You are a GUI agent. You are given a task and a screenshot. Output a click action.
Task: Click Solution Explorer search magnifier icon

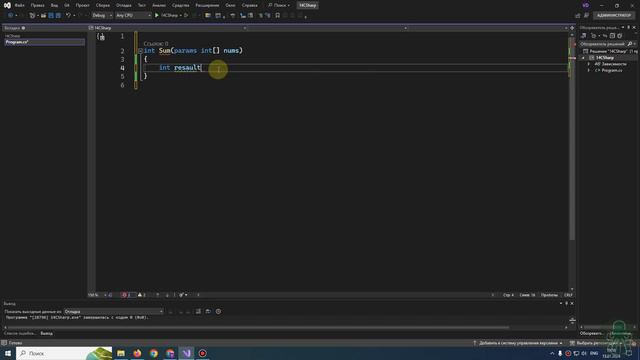(x=630, y=44)
